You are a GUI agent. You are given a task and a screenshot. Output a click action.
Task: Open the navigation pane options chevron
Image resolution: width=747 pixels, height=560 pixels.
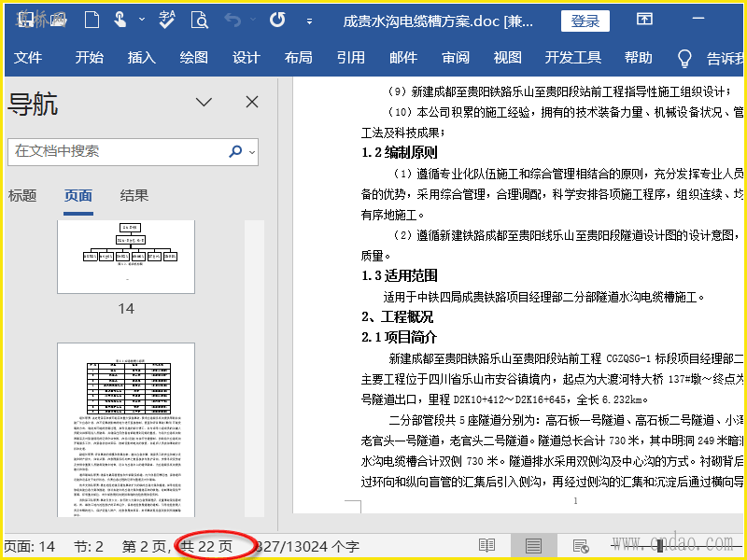click(x=204, y=102)
